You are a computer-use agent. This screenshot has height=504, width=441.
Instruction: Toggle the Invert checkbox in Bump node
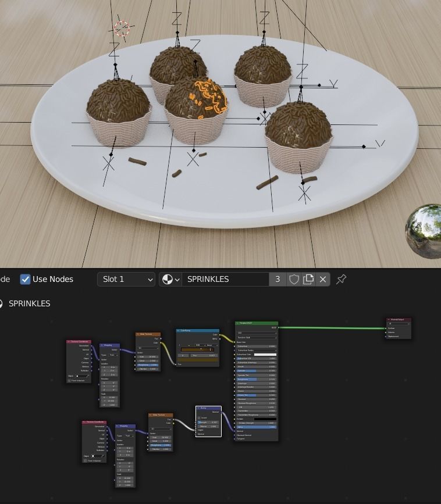point(199,418)
